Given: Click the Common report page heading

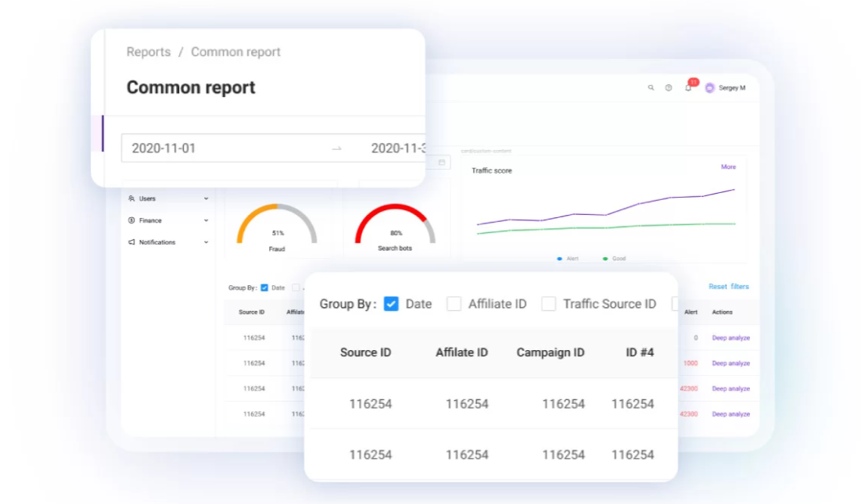Looking at the screenshot, I should tap(191, 88).
